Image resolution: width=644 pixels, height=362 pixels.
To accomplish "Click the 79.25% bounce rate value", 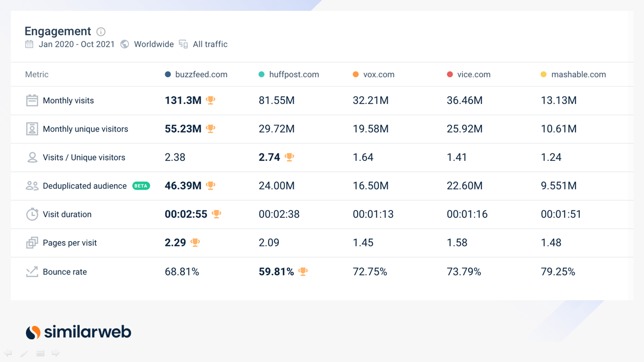I will [x=558, y=272].
